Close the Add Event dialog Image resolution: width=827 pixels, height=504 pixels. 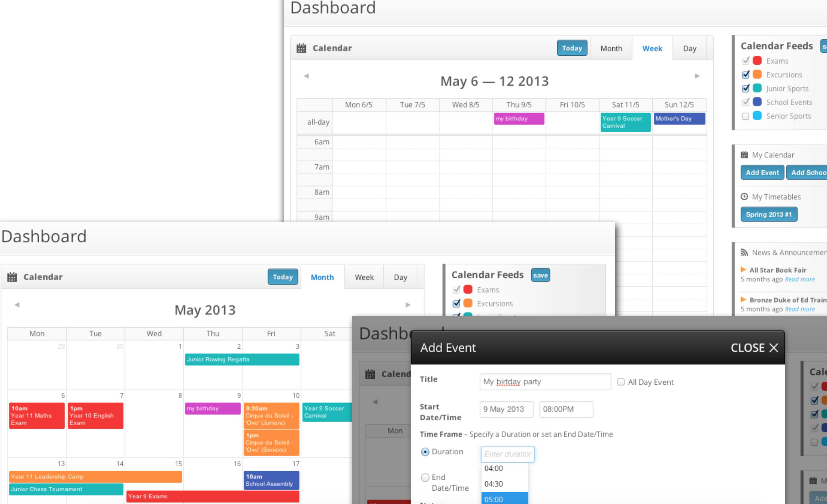[x=754, y=348]
